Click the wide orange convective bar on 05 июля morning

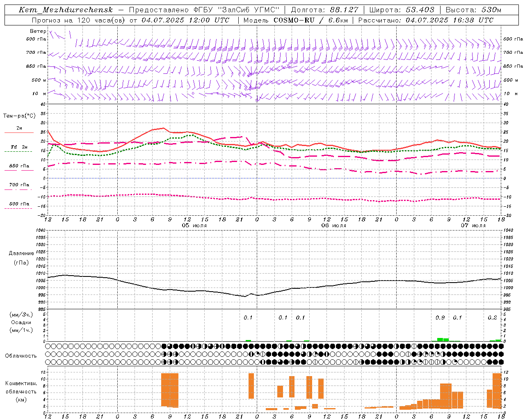tap(170, 390)
